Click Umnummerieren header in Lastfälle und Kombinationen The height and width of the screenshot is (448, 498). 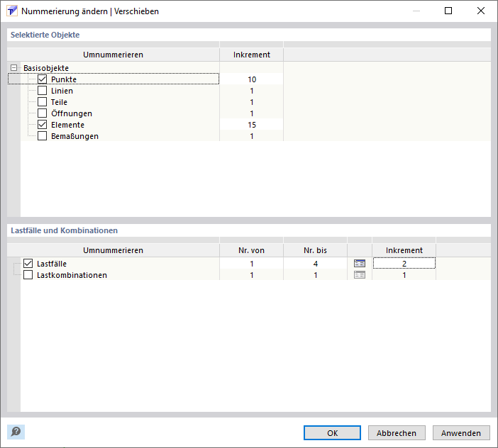pyautogui.click(x=113, y=250)
